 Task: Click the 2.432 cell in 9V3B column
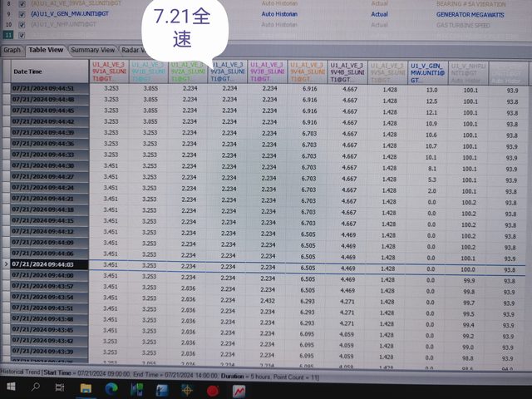[268, 301]
